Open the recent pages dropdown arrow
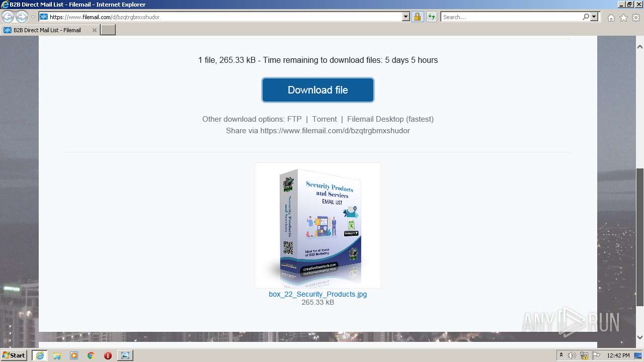Viewport: 644px width, 362px height. pyautogui.click(x=33, y=17)
